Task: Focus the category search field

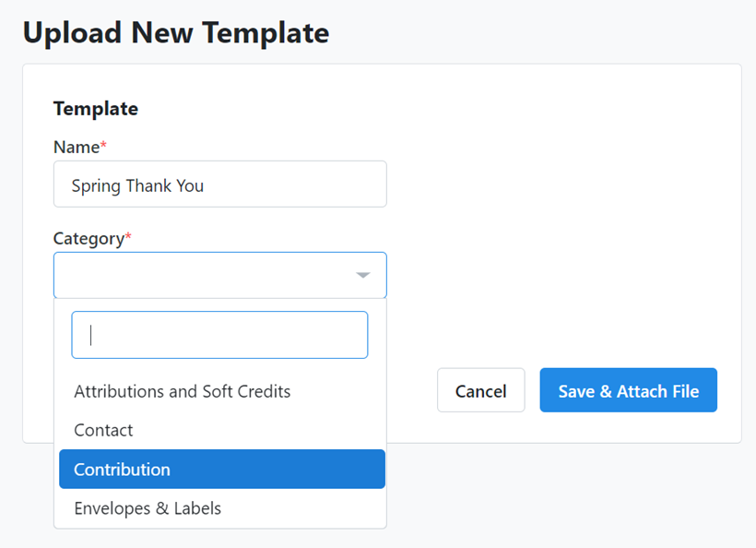Action: [219, 335]
